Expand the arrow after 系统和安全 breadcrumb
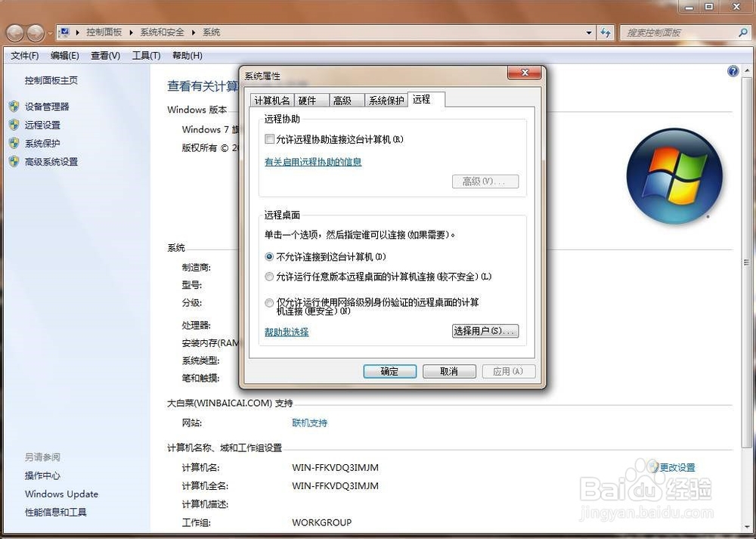Image resolution: width=756 pixels, height=539 pixels. pos(194,33)
